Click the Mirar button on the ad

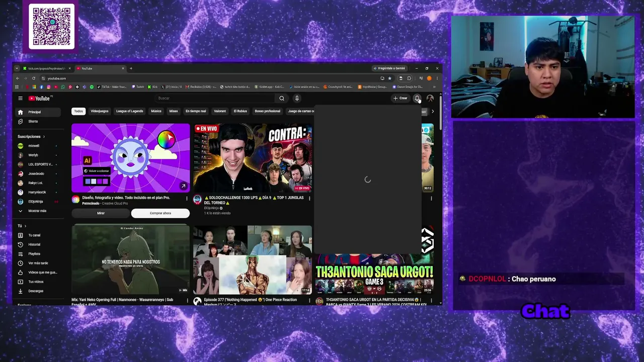click(x=101, y=213)
